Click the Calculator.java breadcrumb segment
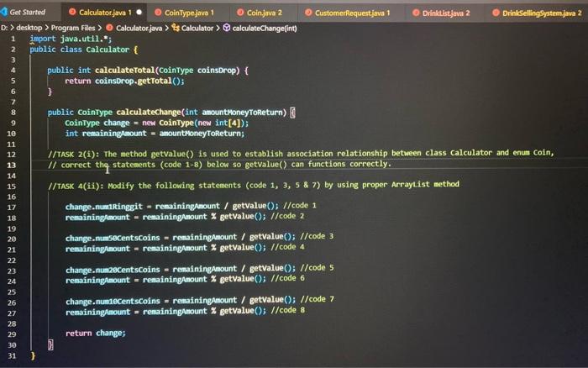The image size is (588, 368). (139, 28)
